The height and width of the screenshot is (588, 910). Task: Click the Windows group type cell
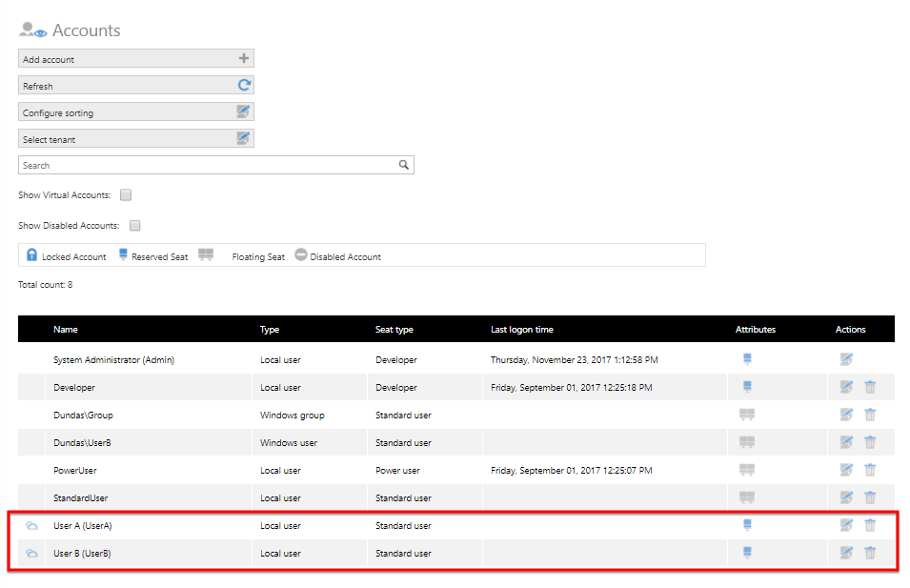point(292,415)
